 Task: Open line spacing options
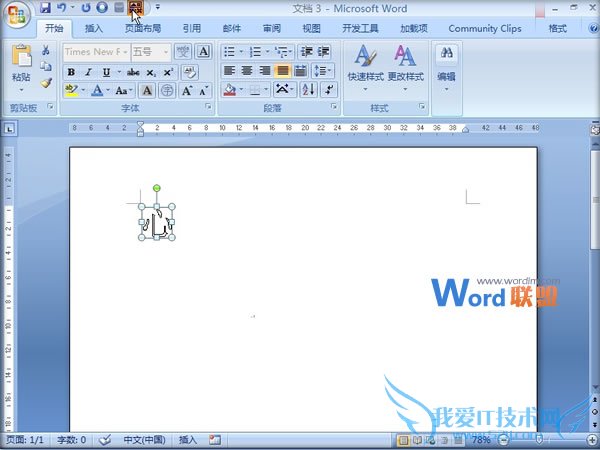pos(323,71)
